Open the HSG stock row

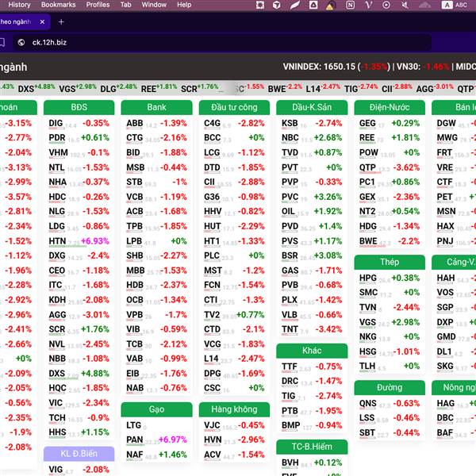pyautogui.click(x=390, y=351)
